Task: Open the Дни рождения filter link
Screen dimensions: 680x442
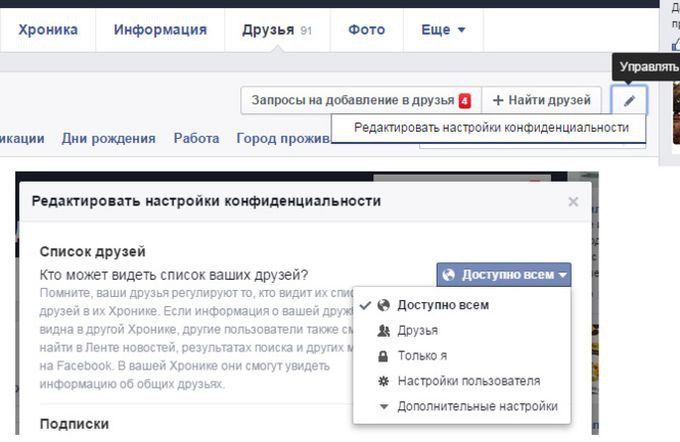Action: click(x=108, y=139)
